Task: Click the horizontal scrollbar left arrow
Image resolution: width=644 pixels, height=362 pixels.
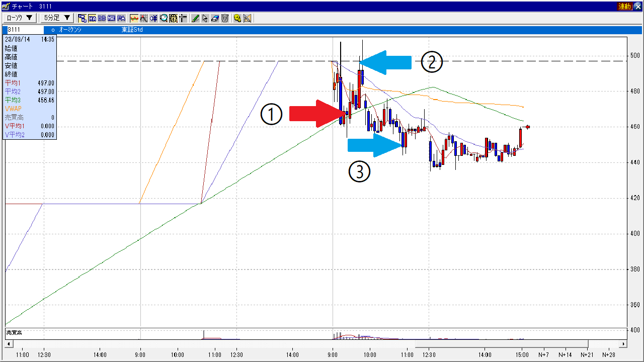Action: (8, 344)
